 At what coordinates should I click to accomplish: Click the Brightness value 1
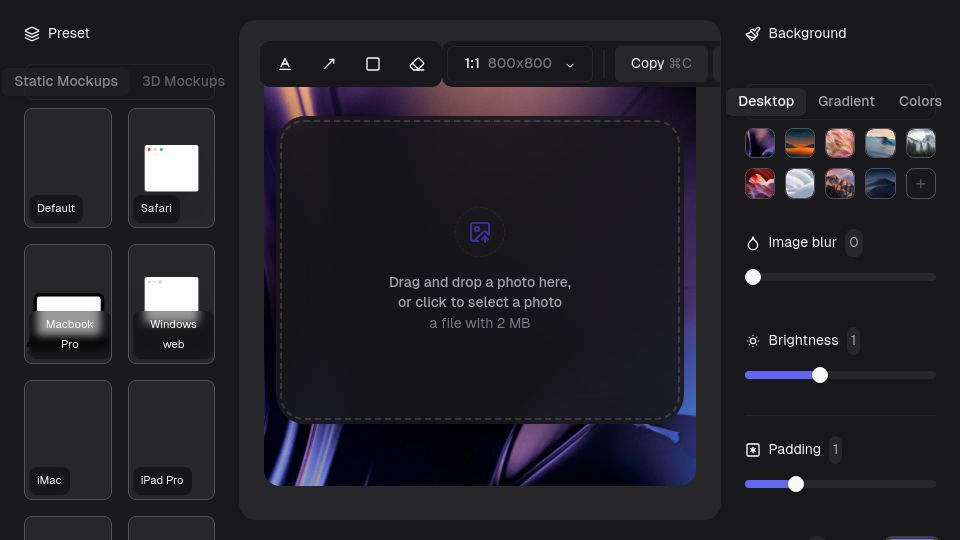[853, 340]
